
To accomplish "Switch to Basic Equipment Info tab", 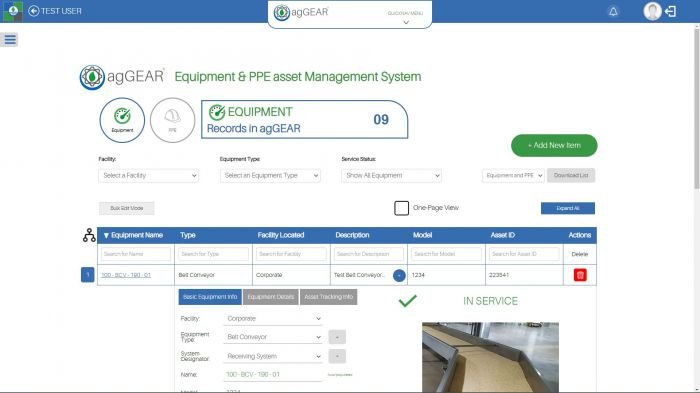I will 210,297.
